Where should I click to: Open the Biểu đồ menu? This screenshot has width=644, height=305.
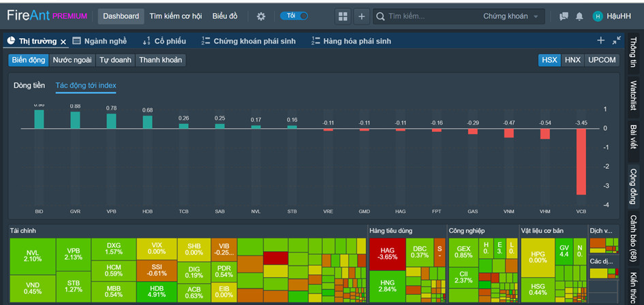coord(224,16)
